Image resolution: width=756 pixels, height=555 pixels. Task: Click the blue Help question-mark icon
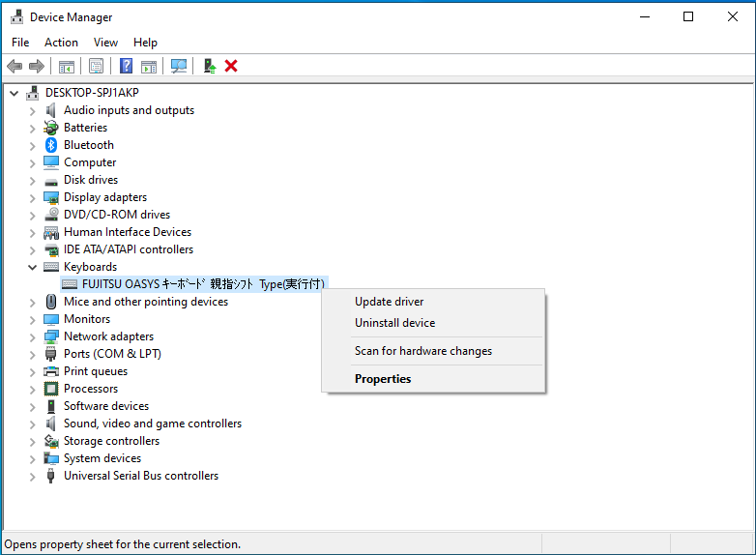[126, 66]
